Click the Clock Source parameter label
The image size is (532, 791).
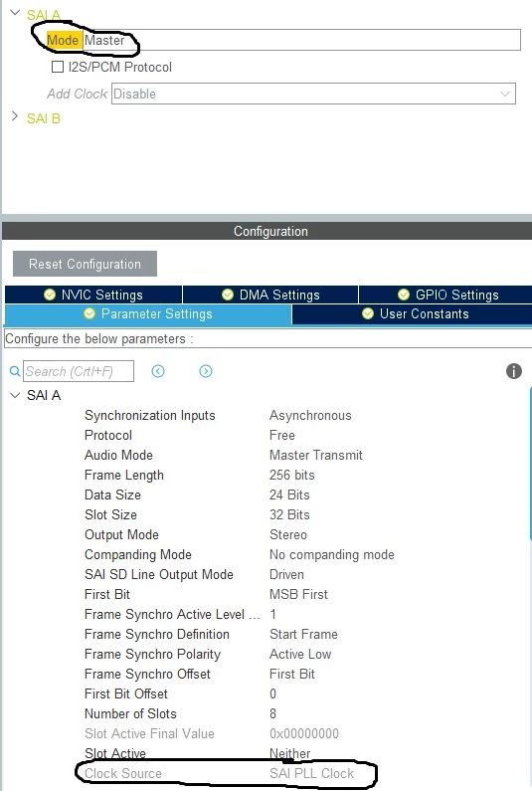point(123,773)
